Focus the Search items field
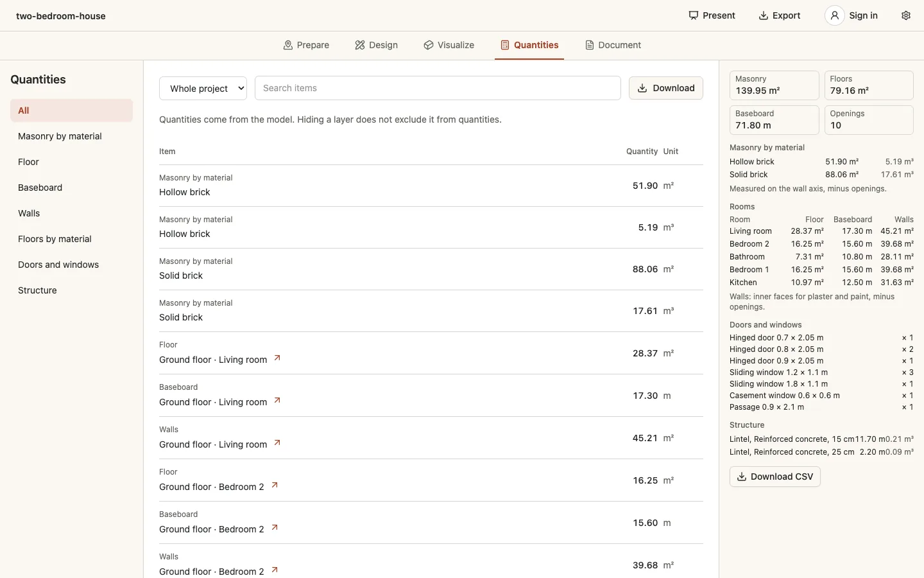 (438, 88)
